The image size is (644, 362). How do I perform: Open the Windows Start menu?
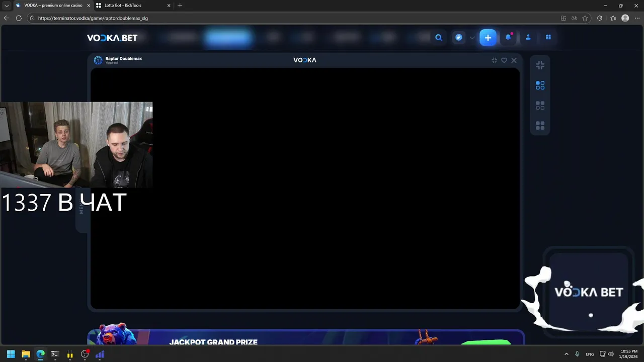coord(11,354)
